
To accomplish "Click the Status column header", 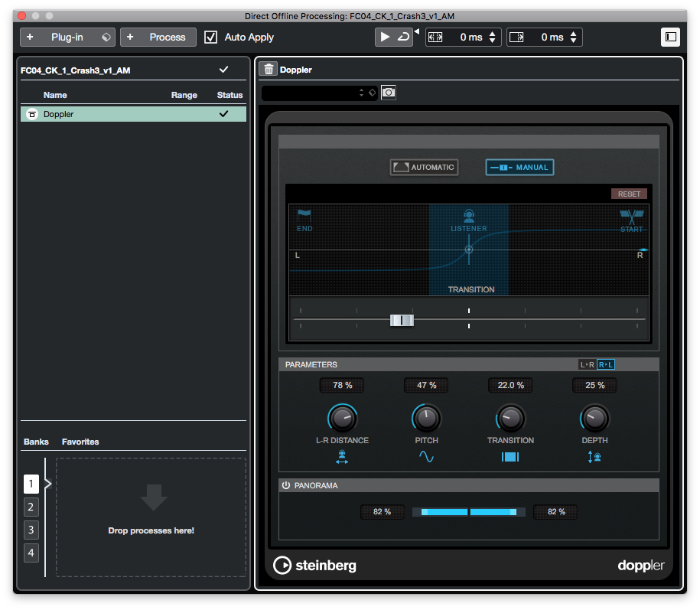I will [230, 95].
